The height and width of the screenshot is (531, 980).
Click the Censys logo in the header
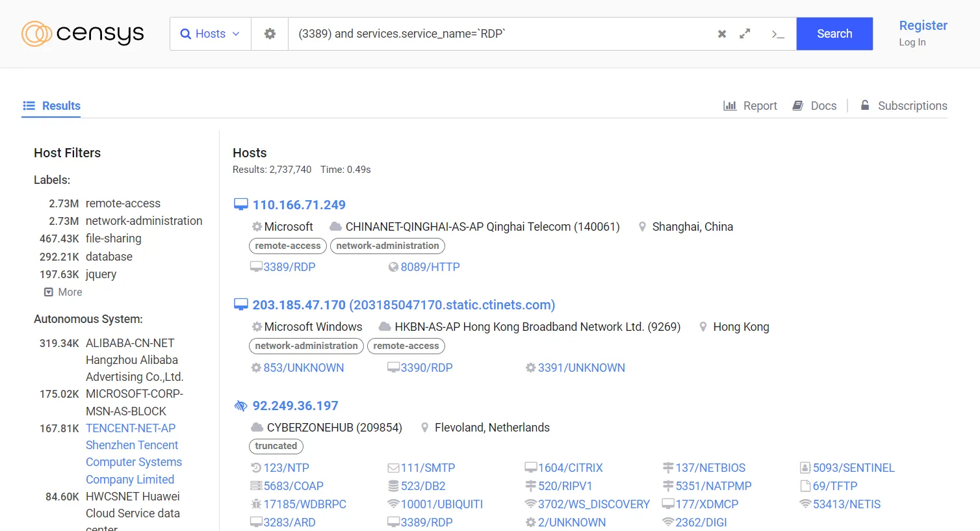[82, 33]
